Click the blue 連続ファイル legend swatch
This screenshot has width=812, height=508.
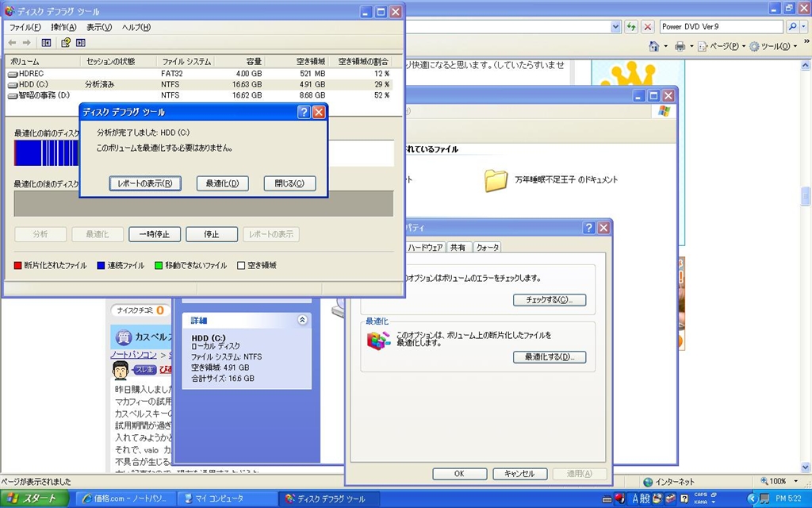coord(101,265)
